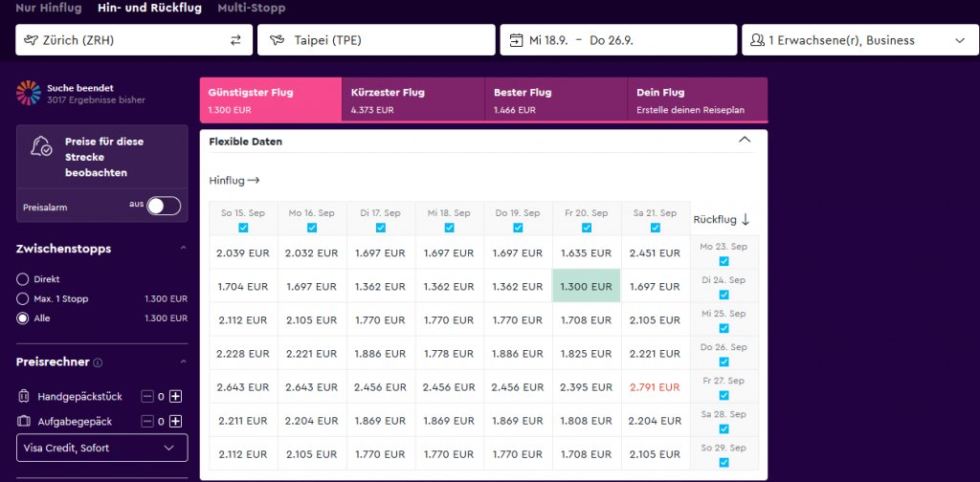Open the Günstigster Flug tab
This screenshot has height=482, width=980.
click(x=271, y=99)
